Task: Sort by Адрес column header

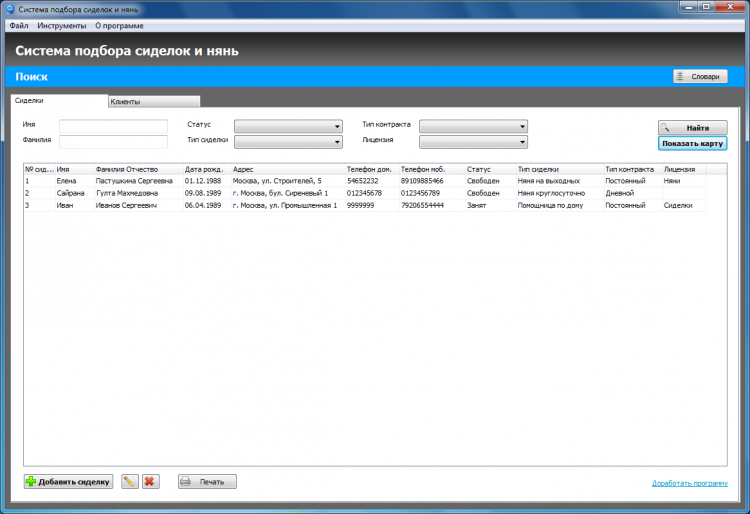Action: 288,169
